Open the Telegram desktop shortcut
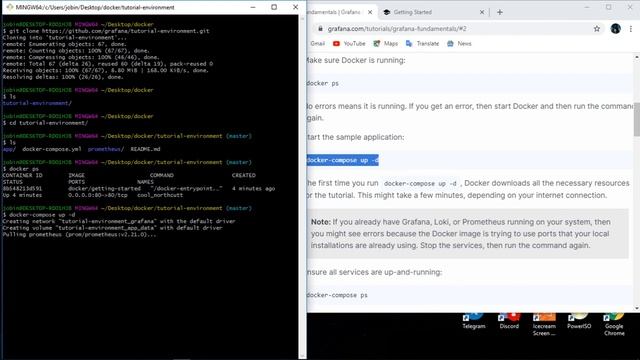Viewport: 640px width, 360px height. (473, 321)
